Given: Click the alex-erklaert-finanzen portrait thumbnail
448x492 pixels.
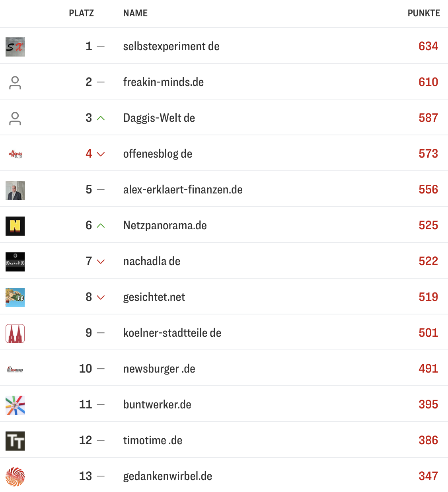Looking at the screenshot, I should tap(15, 190).
